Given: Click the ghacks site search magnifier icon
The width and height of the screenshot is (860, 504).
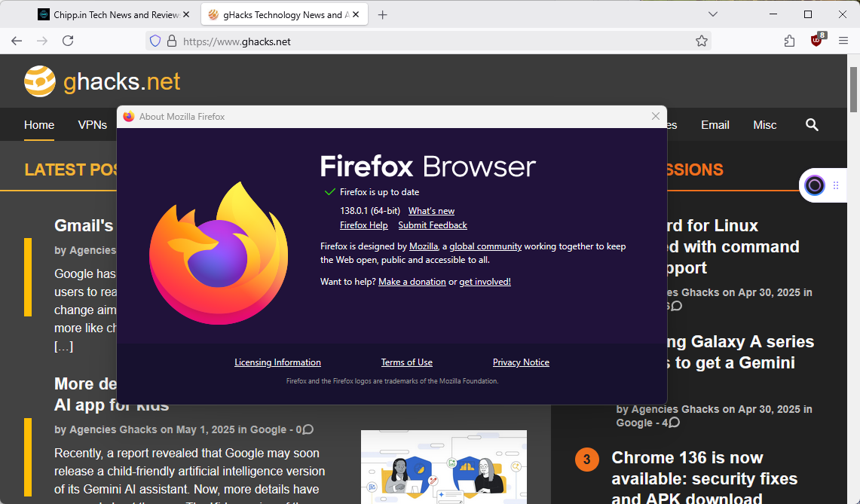Looking at the screenshot, I should pos(813,125).
